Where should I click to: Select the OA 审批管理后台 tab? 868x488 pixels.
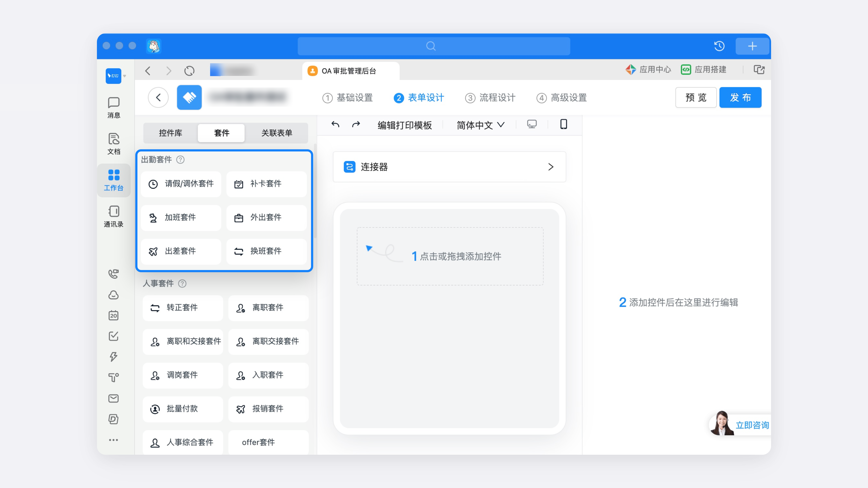pos(350,71)
